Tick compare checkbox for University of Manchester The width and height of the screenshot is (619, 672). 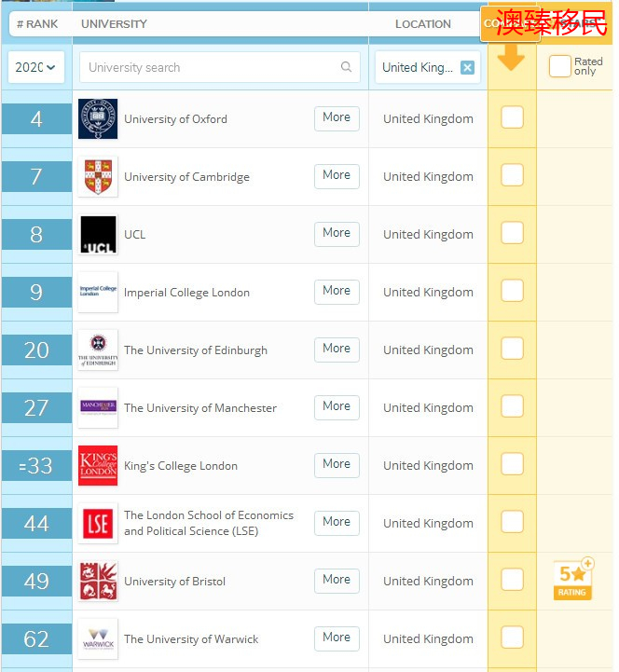point(512,406)
